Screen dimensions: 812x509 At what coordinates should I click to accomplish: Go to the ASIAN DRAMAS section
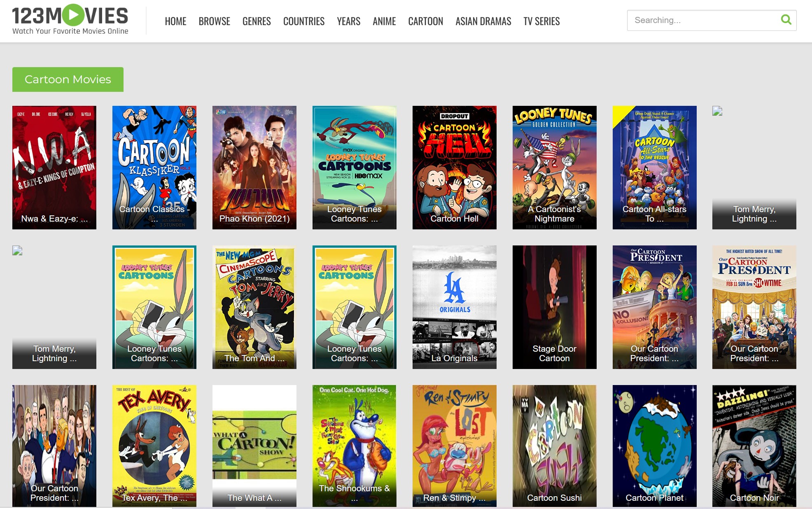click(483, 21)
